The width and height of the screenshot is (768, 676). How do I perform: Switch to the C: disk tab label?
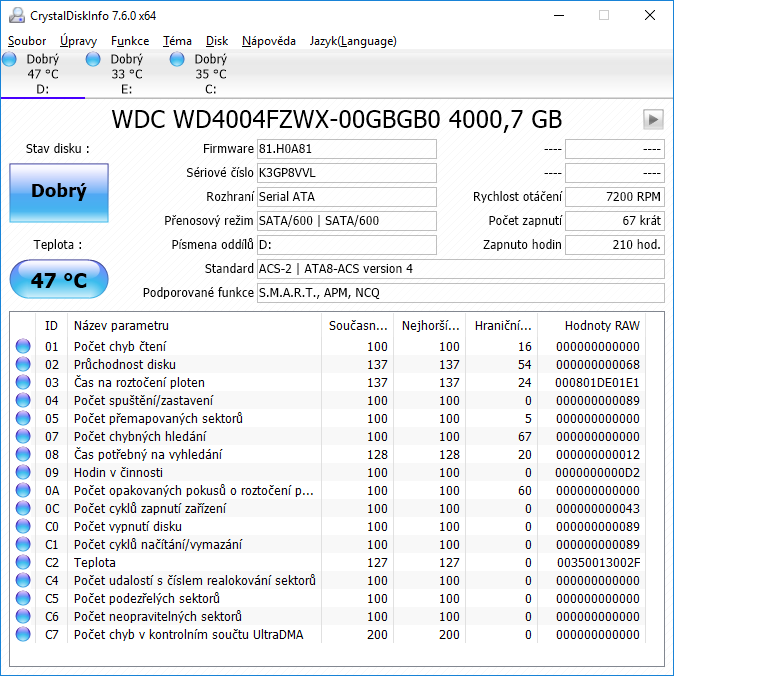point(211,89)
